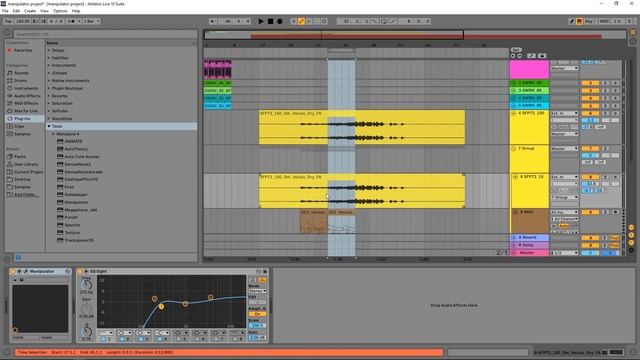Open the 1 Bar quantization dropdown

click(91, 21)
